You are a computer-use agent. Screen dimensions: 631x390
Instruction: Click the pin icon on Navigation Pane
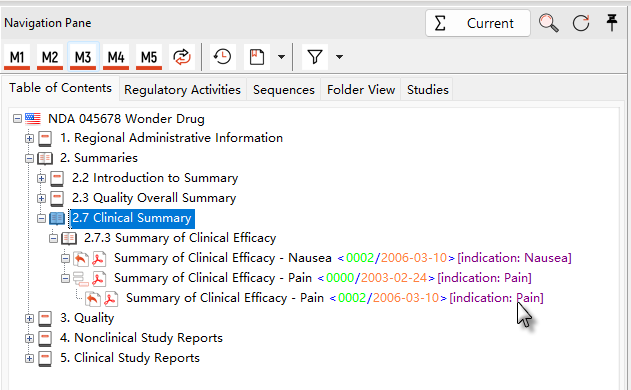(x=612, y=23)
